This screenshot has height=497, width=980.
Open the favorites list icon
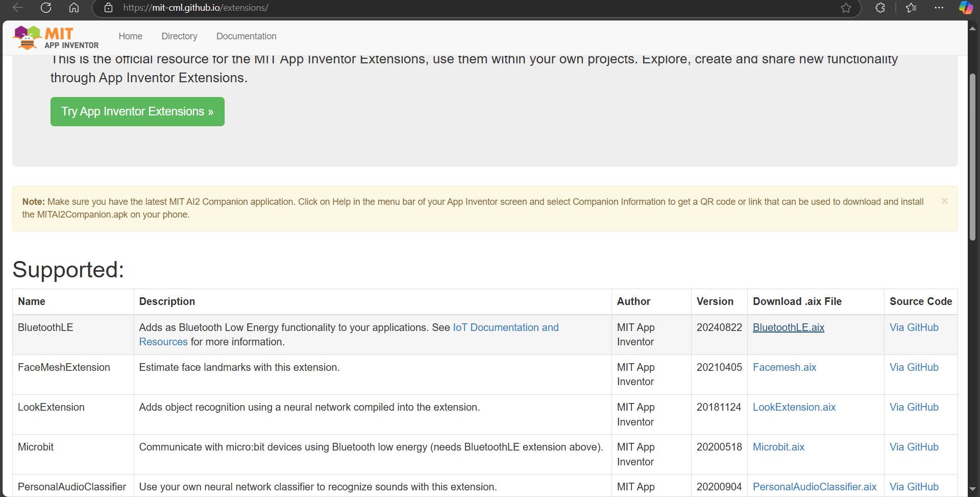pos(911,8)
